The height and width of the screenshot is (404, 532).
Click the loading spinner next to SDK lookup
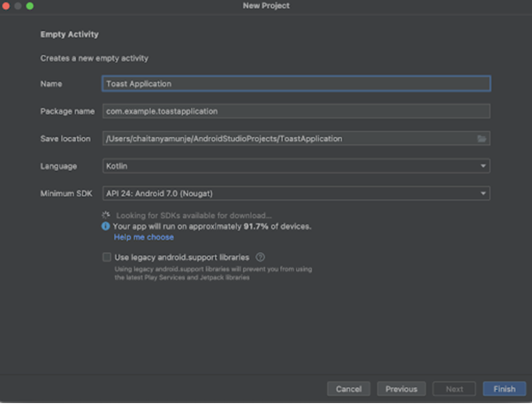coord(106,215)
